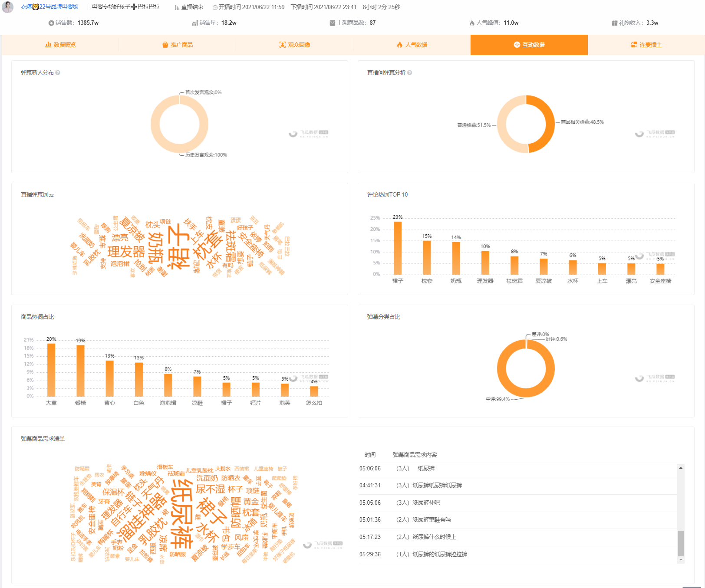
Task: Click the coin icon beside 销售额
Action: (51, 23)
